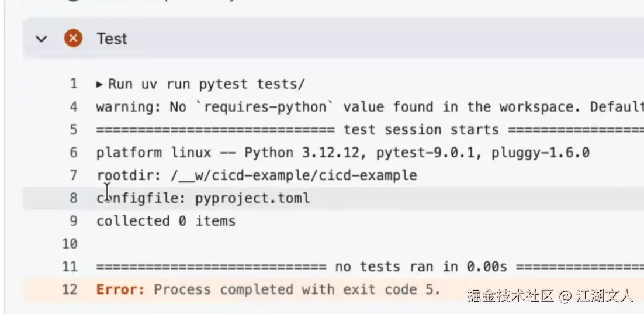Click line number 7 in the log
The height and width of the screenshot is (314, 644).
point(73,175)
